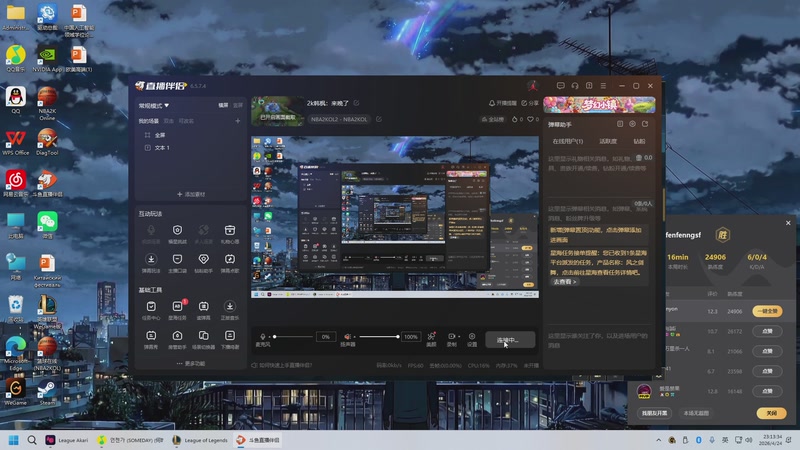Close the match result popup X
This screenshot has width=800, height=450.
(788, 223)
